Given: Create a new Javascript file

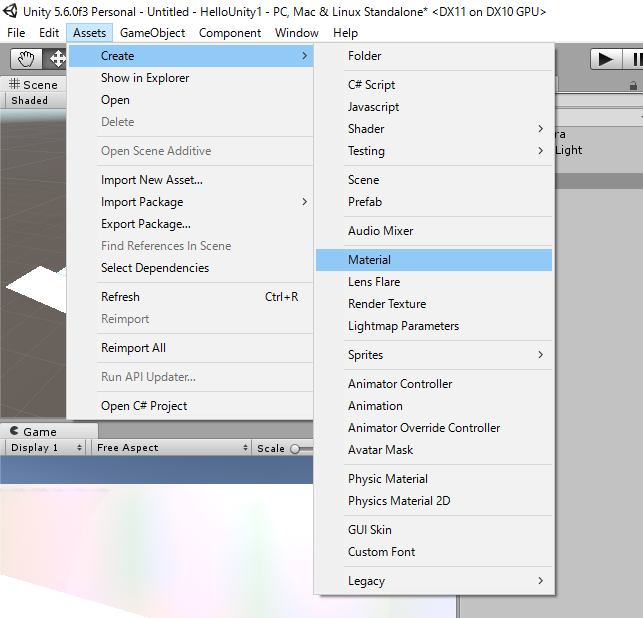Looking at the screenshot, I should click(x=434, y=107).
